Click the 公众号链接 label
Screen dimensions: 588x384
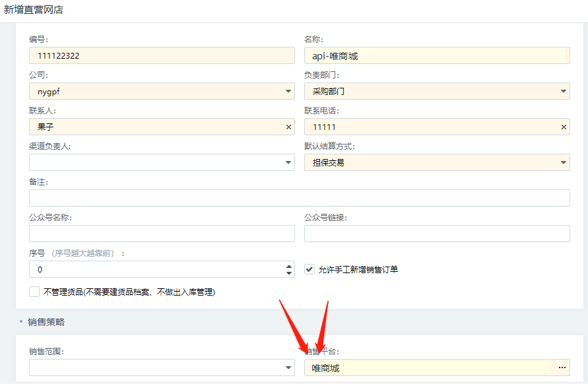pyautogui.click(x=325, y=218)
